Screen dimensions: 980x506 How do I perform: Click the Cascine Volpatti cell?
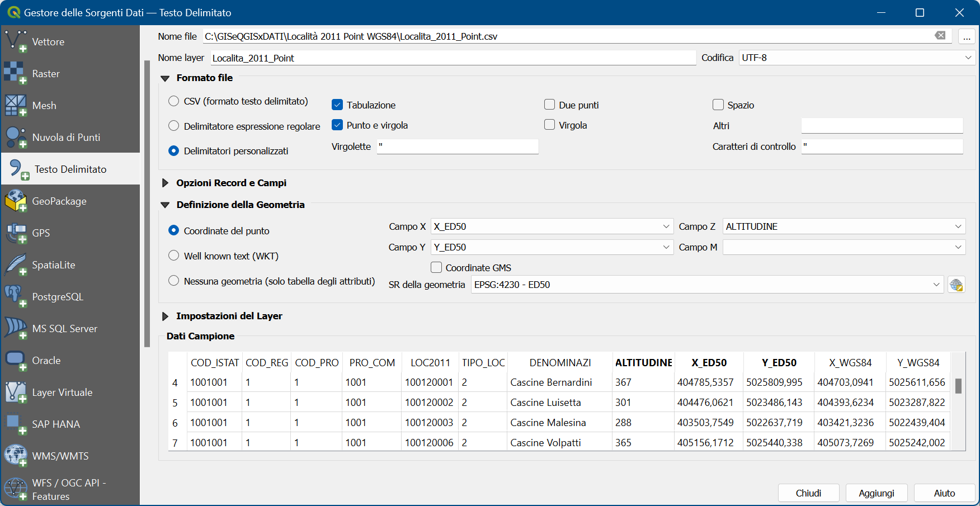pos(559,443)
